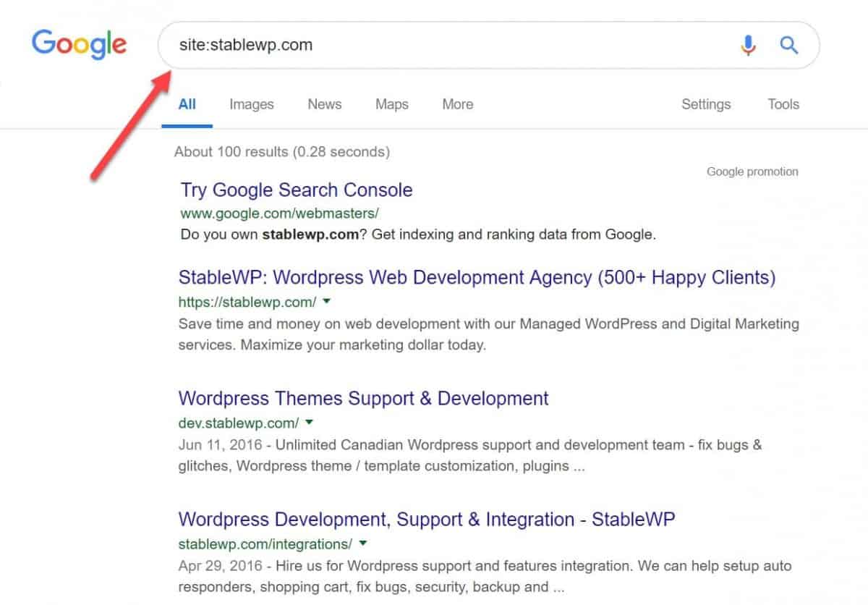Open Wordpress Themes Support & Development result
The image size is (868, 605).
coord(363,399)
